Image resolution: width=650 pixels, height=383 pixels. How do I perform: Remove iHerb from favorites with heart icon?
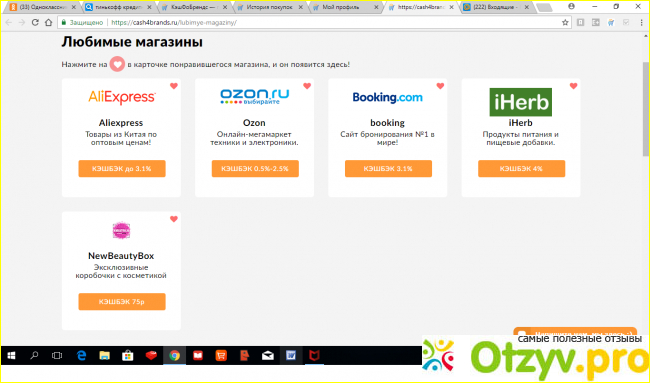pos(573,86)
